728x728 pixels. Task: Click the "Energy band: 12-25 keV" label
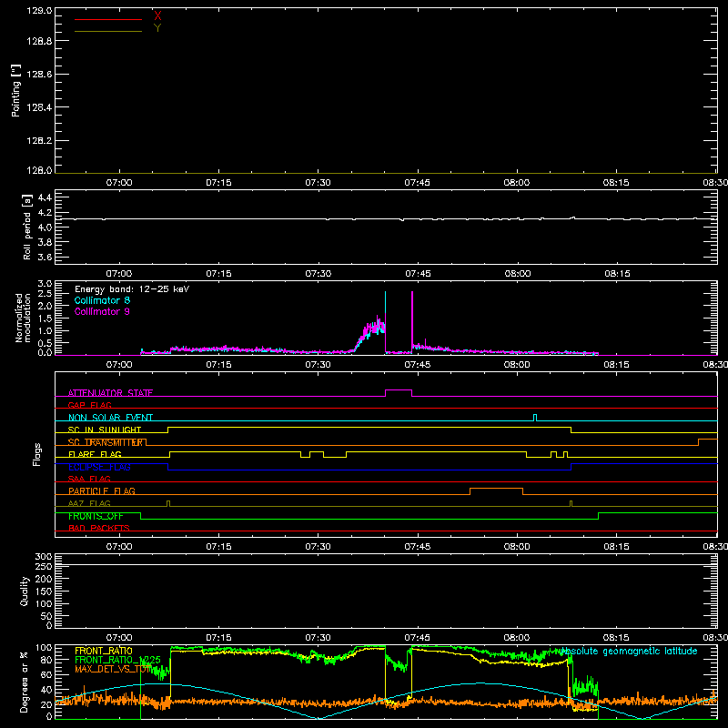pyautogui.click(x=132, y=289)
